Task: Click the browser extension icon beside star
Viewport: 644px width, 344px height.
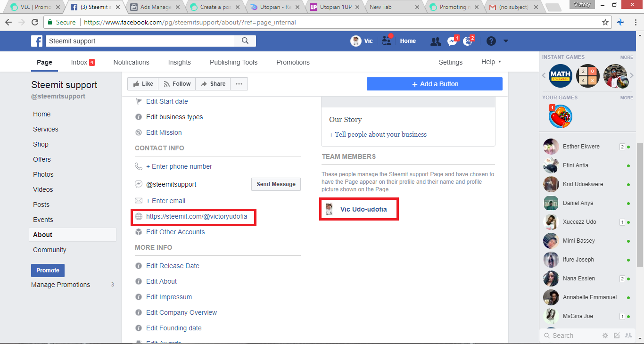Action: (621, 22)
